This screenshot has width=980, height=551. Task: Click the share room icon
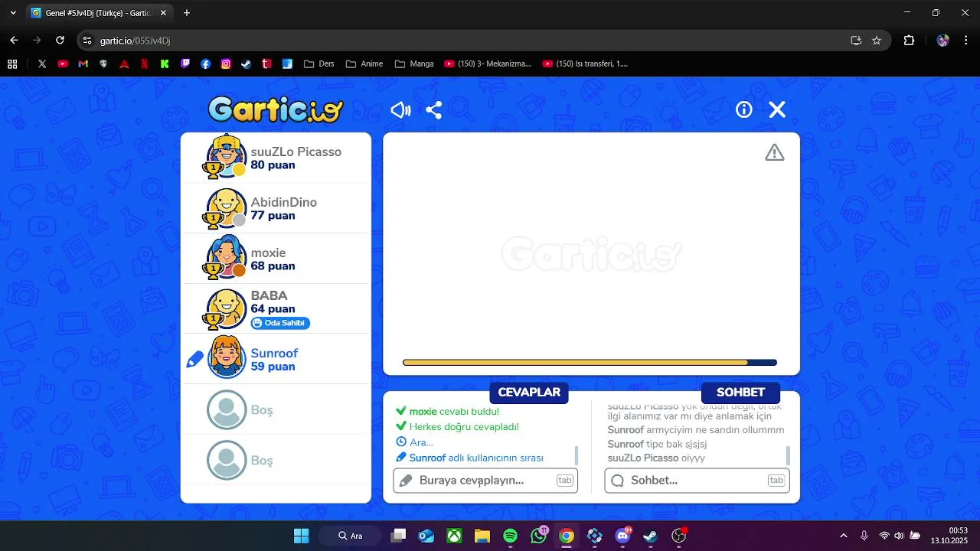click(x=434, y=110)
